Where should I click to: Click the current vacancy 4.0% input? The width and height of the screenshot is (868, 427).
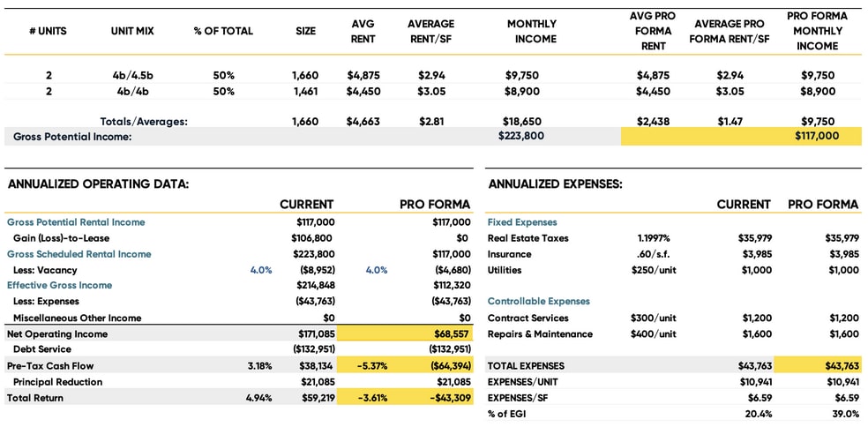pos(261,270)
